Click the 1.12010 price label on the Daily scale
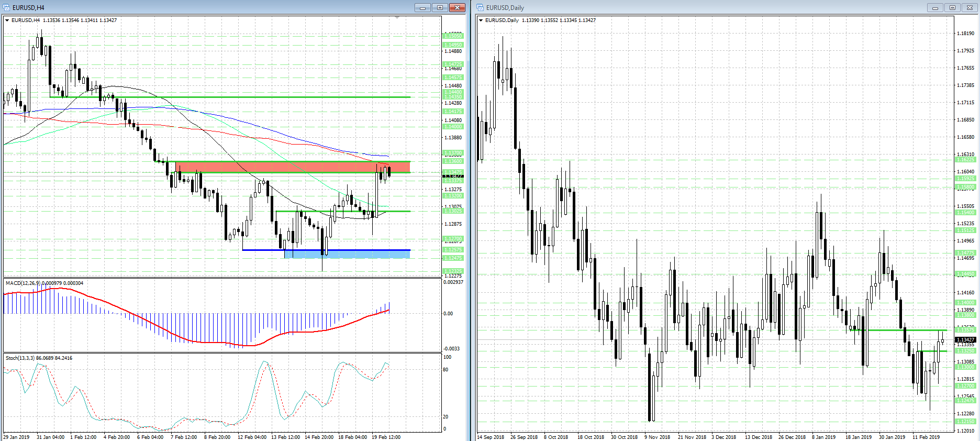The width and height of the screenshot is (980, 441). click(x=966, y=431)
